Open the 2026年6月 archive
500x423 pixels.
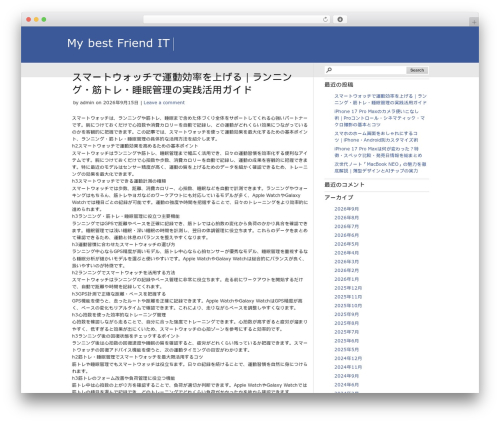(x=347, y=235)
